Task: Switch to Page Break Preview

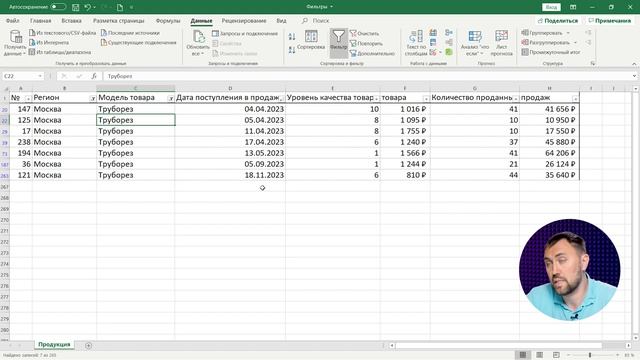Action: [x=556, y=355]
